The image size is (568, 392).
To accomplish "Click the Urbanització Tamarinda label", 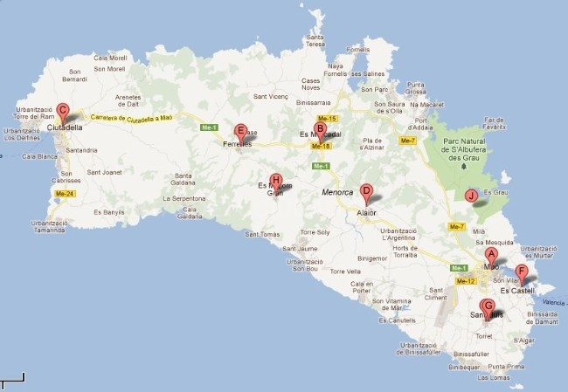I will [50, 227].
